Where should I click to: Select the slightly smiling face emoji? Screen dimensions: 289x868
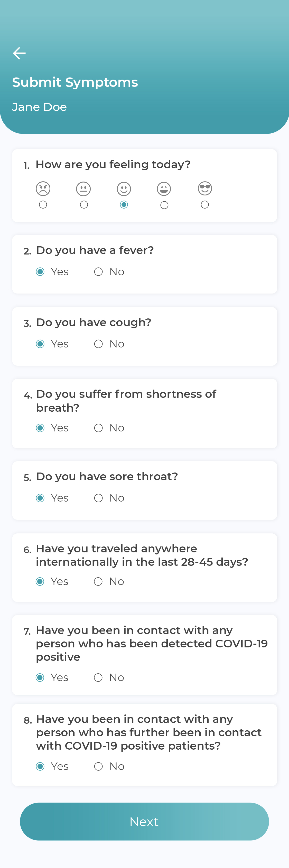(124, 189)
